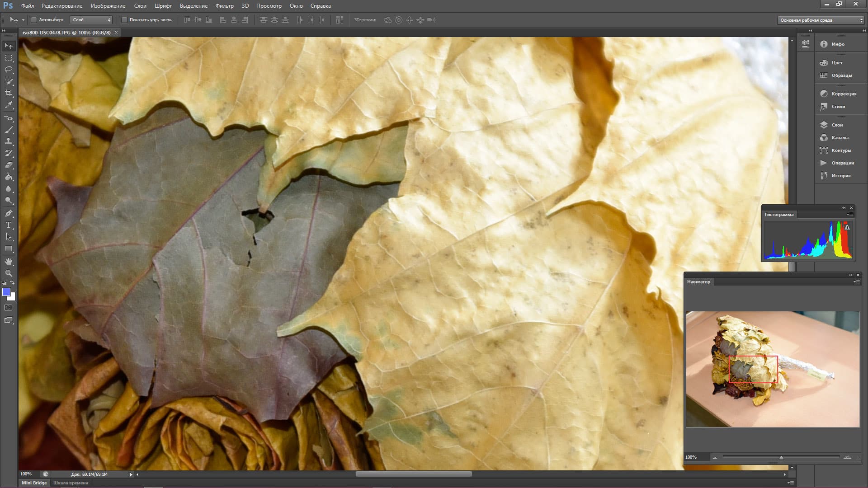Switch to the Шкала времени tab
The image size is (868, 488).
[x=71, y=483]
